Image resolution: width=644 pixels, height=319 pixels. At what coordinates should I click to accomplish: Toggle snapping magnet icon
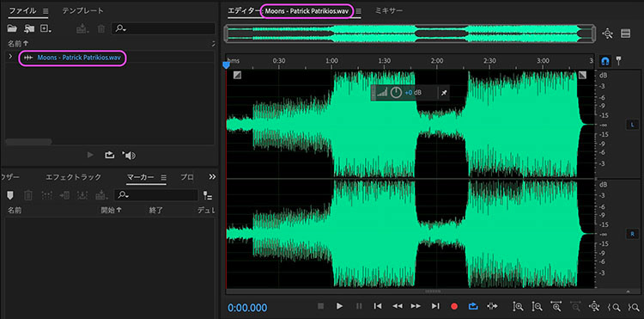coord(605,61)
